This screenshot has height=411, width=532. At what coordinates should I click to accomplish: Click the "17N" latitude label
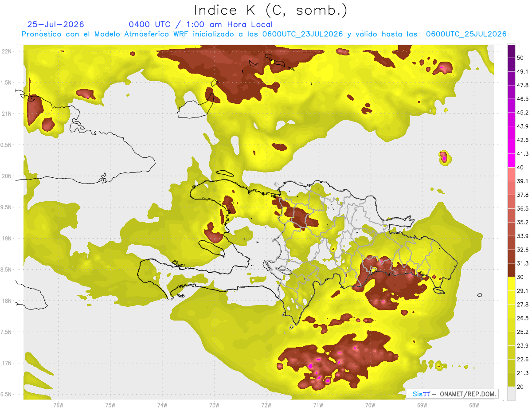[7, 363]
